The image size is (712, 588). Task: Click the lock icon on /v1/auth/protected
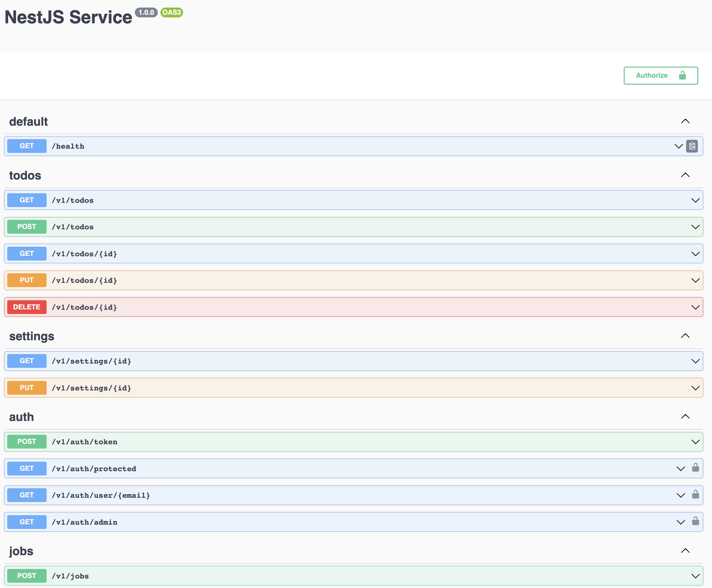695,468
